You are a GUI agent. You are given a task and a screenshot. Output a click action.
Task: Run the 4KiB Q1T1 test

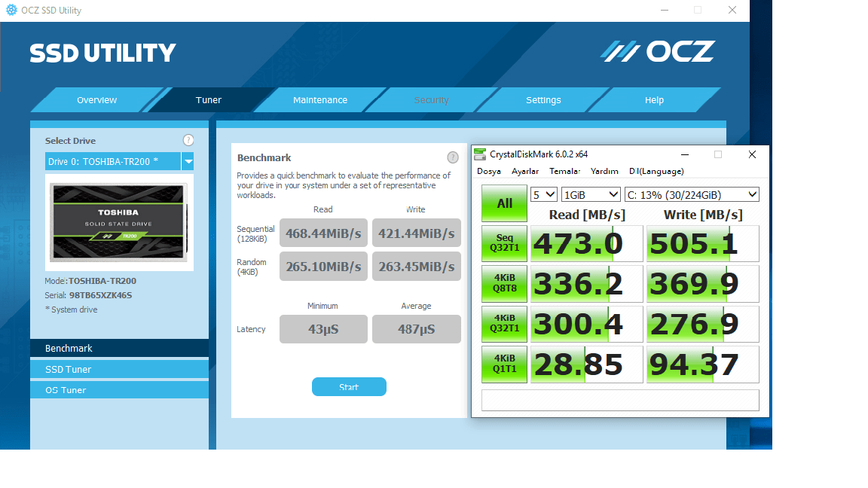pyautogui.click(x=504, y=364)
